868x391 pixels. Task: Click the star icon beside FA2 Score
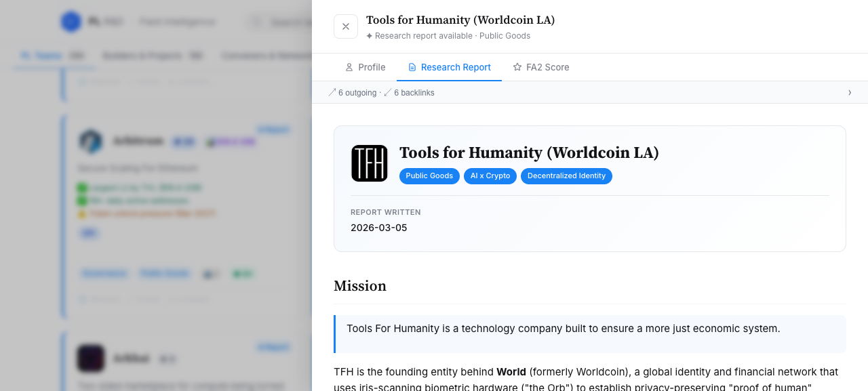517,67
